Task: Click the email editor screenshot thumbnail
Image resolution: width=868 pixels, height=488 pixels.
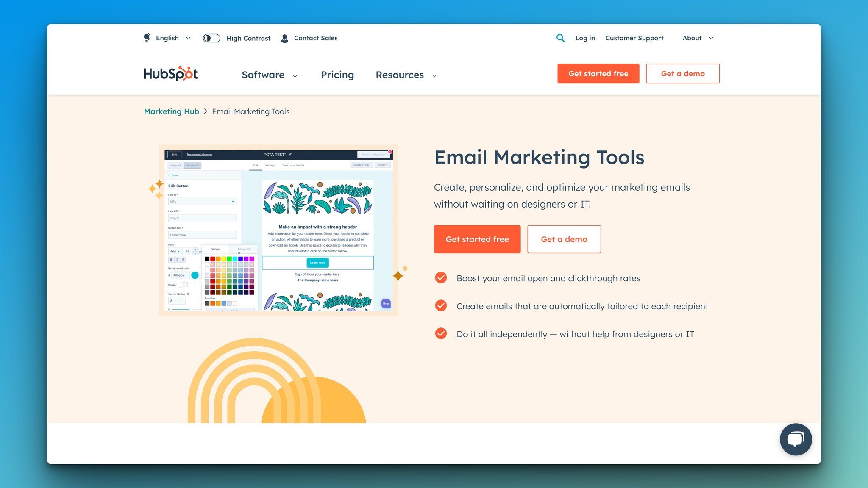Action: click(x=278, y=230)
